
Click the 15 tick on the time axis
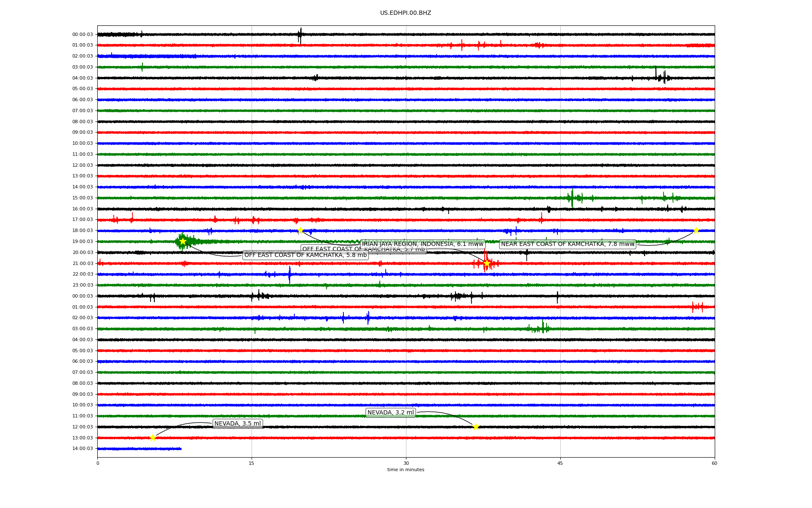(252, 463)
